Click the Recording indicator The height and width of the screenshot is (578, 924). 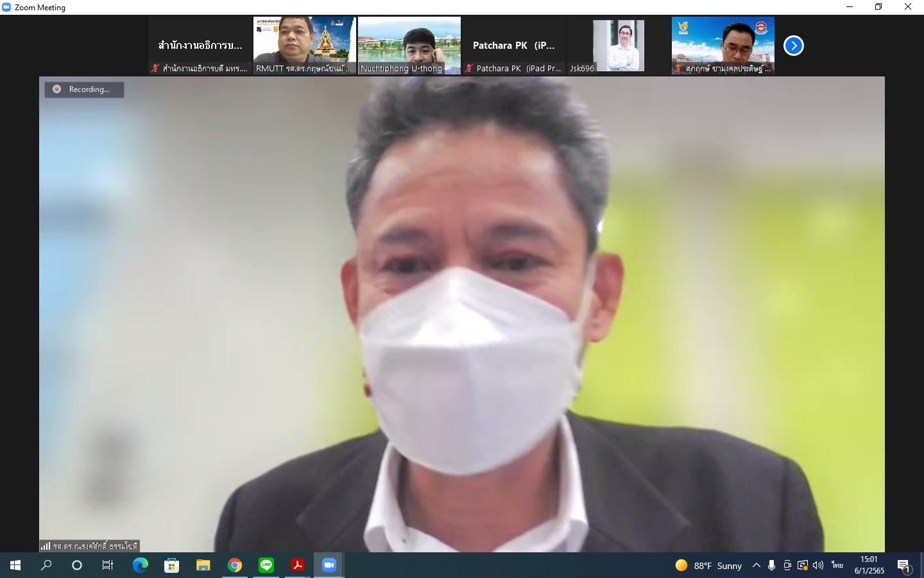pyautogui.click(x=84, y=89)
